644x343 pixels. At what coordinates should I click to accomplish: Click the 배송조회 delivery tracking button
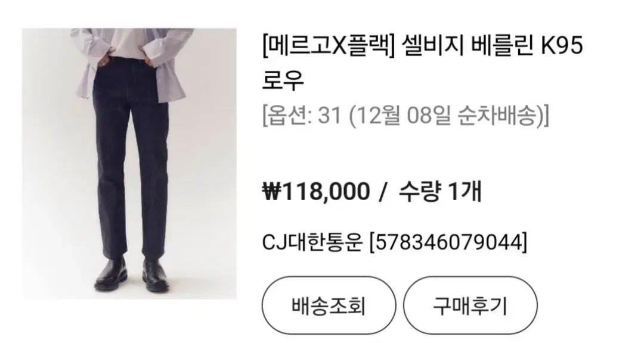point(329,305)
